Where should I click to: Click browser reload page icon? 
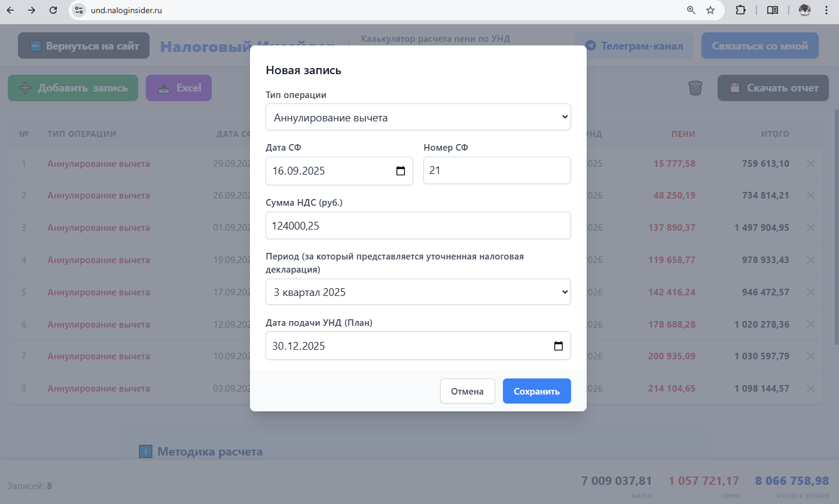pyautogui.click(x=53, y=10)
